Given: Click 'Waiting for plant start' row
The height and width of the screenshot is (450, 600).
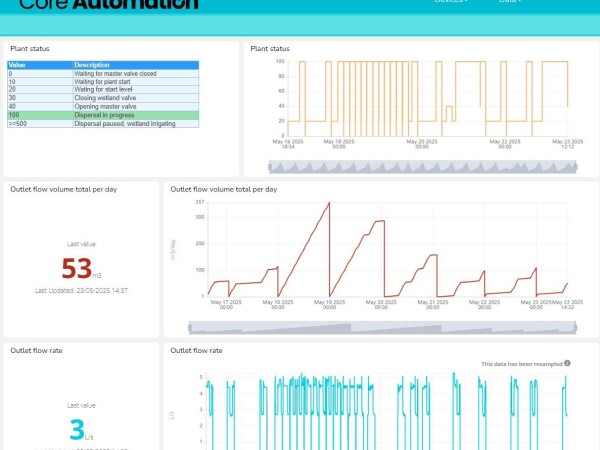Looking at the screenshot, I should (103, 82).
